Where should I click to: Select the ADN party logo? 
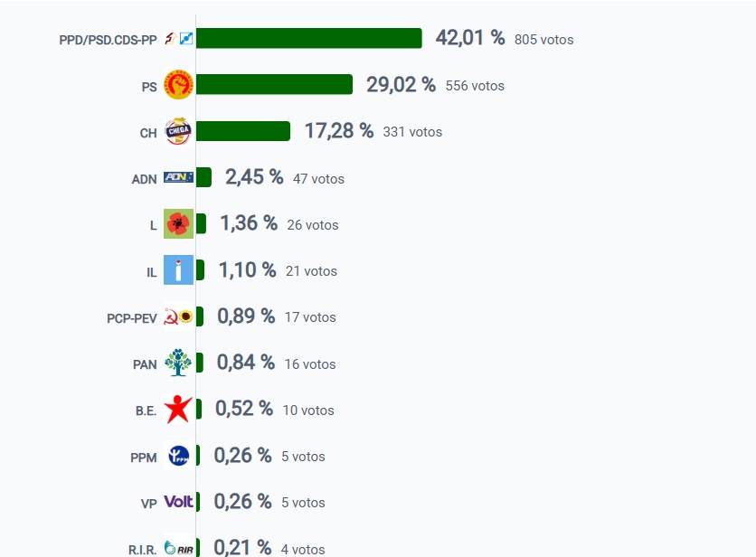[178, 177]
